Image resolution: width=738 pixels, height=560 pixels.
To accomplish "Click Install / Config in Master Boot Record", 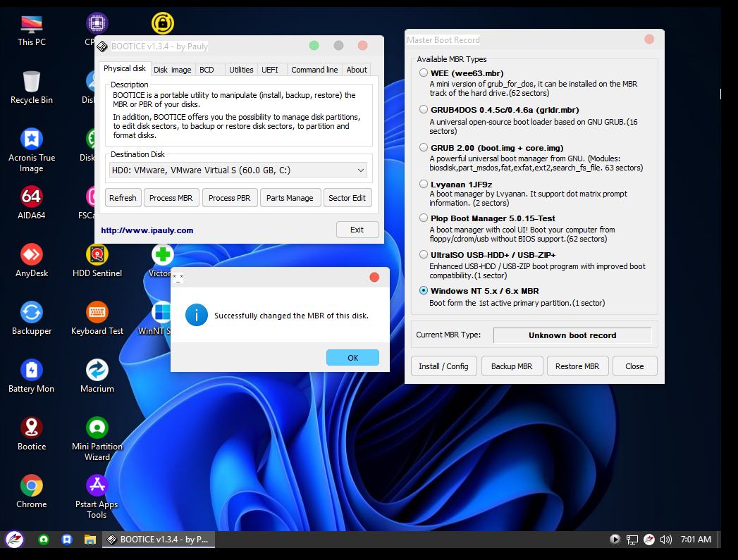I will [444, 366].
